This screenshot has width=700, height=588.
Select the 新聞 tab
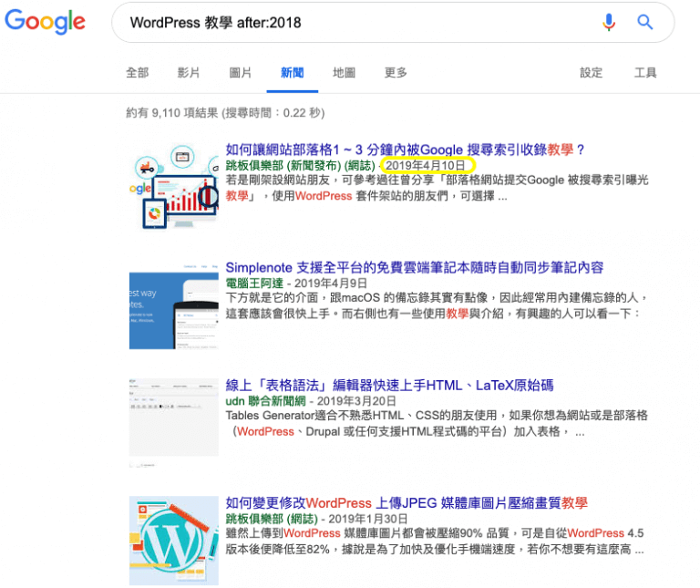tap(293, 72)
